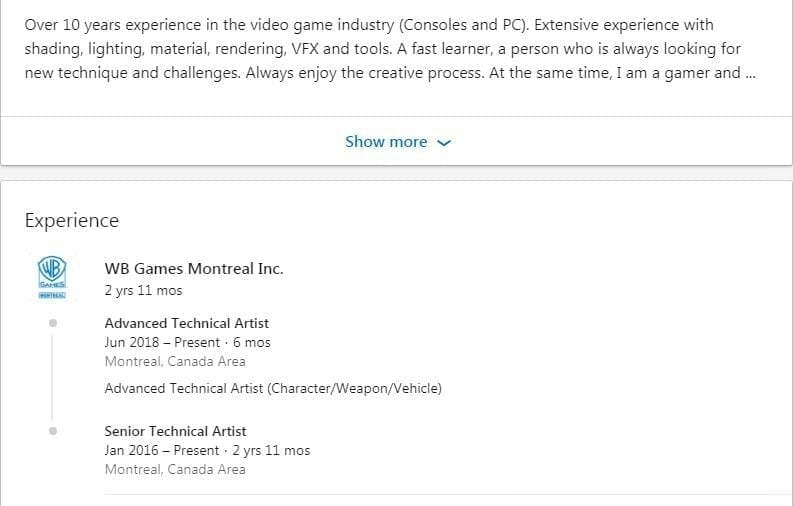Viewport: 793px width, 506px height.
Task: Click total tenure under WB Games company name
Action: [x=143, y=290]
